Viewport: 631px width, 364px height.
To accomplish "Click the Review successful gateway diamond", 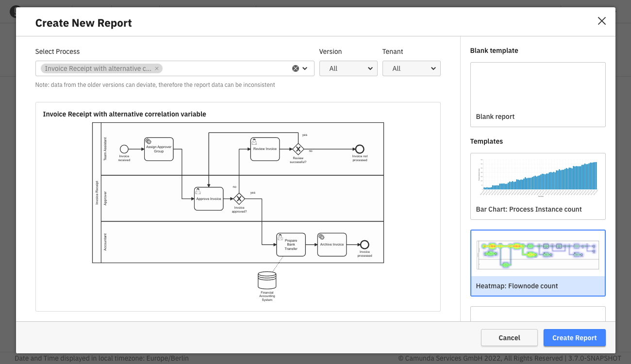I will pos(298,149).
